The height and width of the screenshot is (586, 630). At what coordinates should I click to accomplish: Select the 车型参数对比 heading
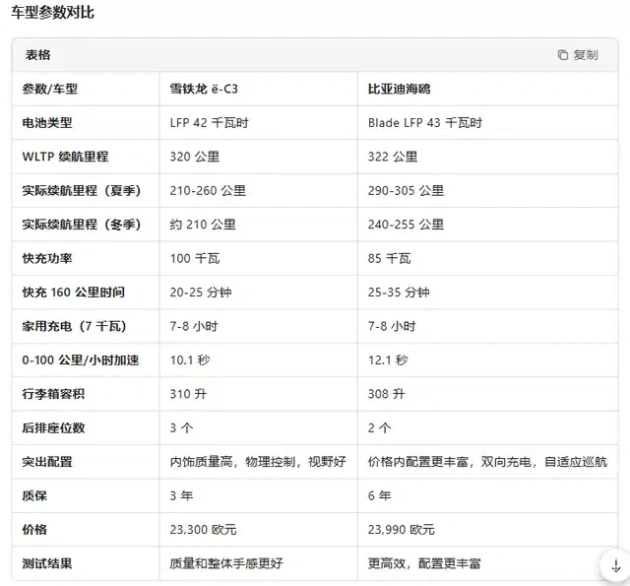coord(53,12)
